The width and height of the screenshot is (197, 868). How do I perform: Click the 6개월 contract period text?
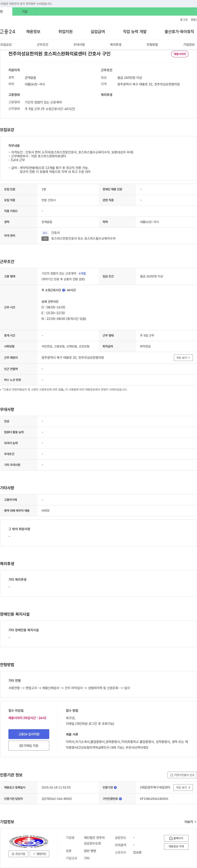pos(82,274)
